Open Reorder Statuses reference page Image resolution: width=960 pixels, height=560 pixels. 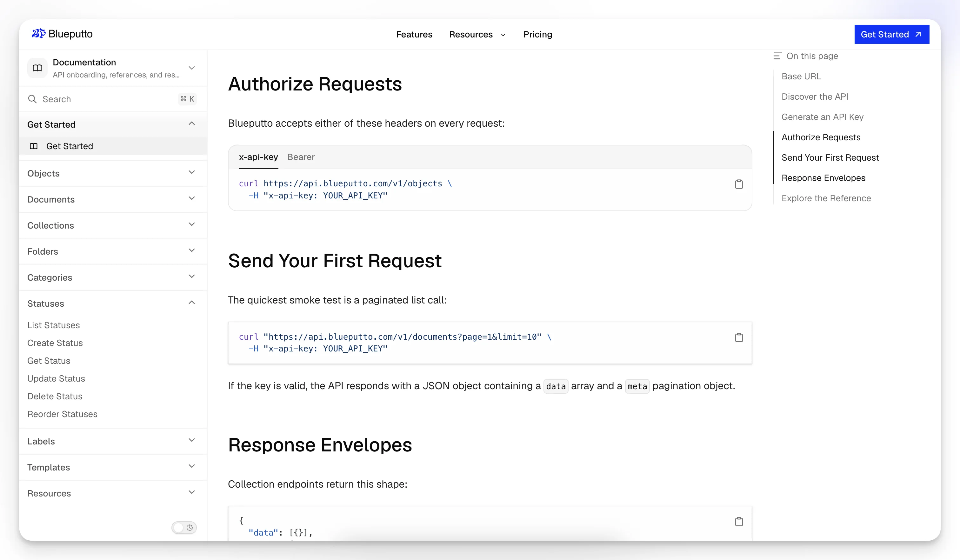tap(63, 414)
